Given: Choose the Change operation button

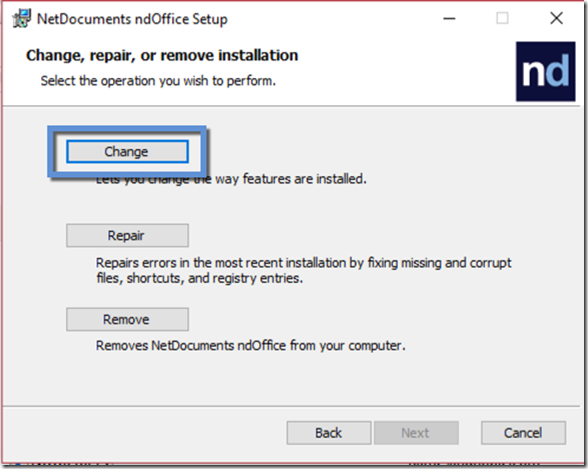Looking at the screenshot, I should [x=127, y=151].
